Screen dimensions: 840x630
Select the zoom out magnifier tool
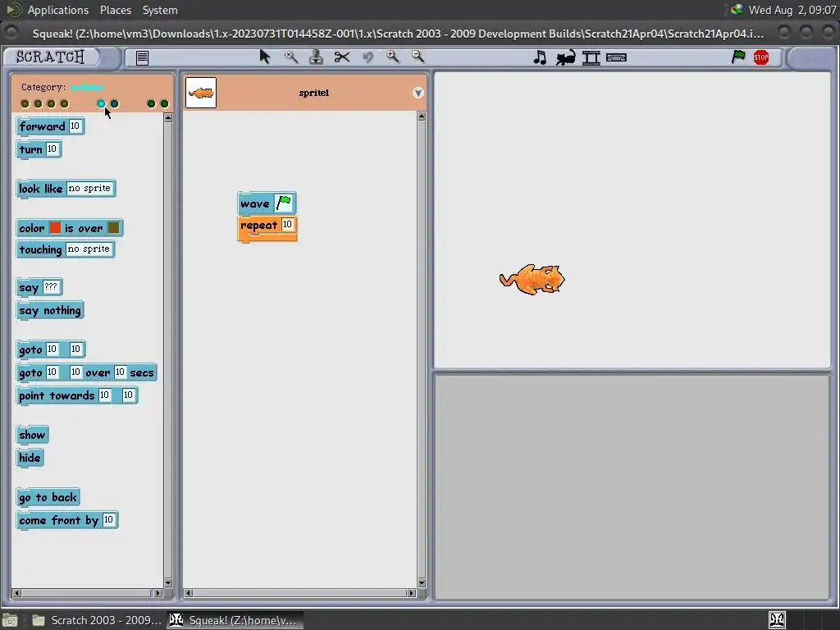click(418, 57)
